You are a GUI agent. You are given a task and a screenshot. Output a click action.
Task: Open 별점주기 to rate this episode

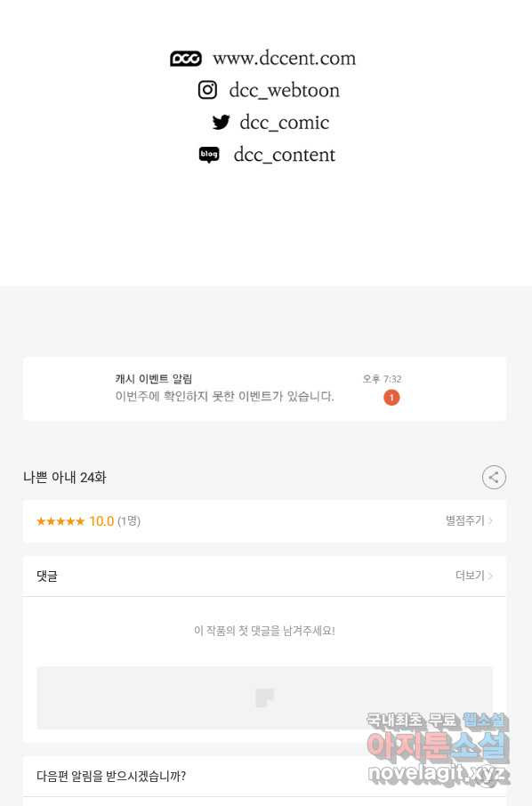click(x=469, y=520)
